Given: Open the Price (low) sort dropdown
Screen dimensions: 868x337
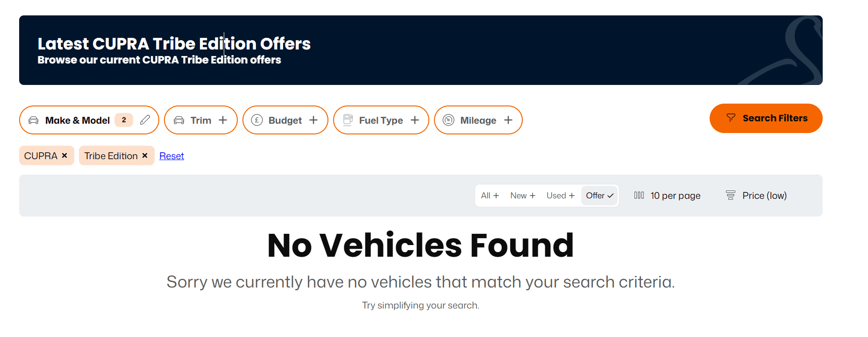Looking at the screenshot, I should [x=764, y=196].
